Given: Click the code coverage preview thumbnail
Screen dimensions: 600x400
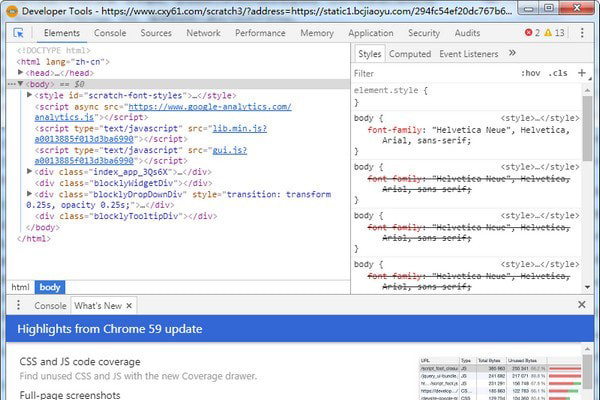Looking at the screenshot, I should point(501,378).
